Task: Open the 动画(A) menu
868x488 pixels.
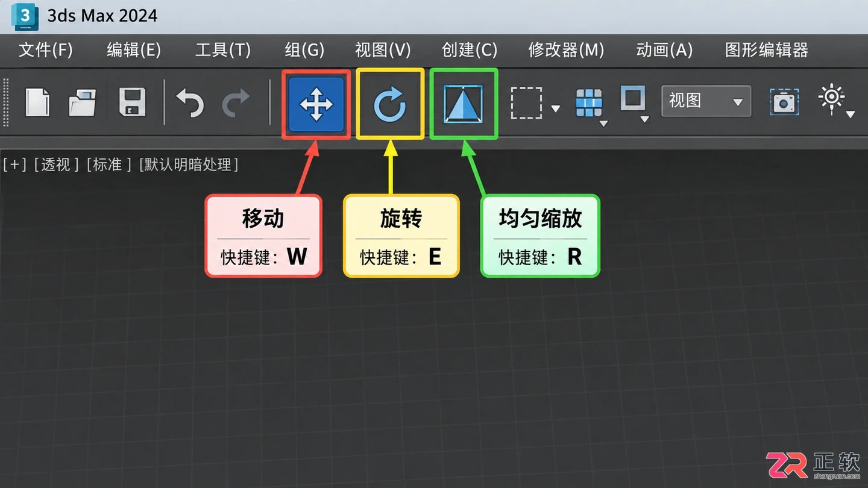Action: pyautogui.click(x=664, y=50)
